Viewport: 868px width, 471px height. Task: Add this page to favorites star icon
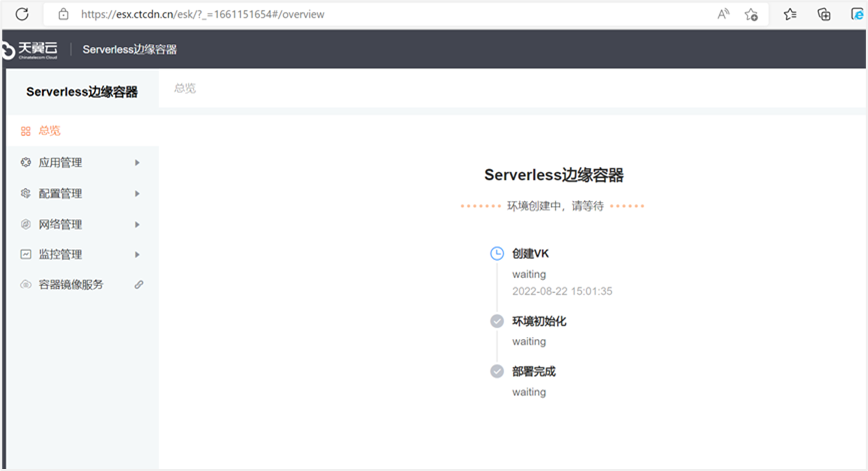tap(751, 14)
